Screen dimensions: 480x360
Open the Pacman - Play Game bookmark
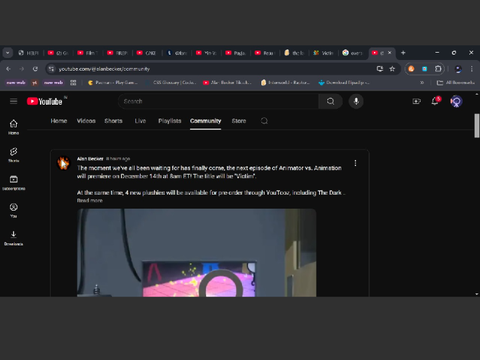pos(113,82)
